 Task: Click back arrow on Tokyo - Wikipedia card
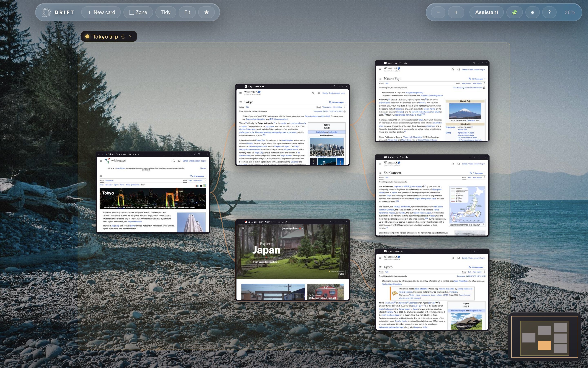pos(238,86)
